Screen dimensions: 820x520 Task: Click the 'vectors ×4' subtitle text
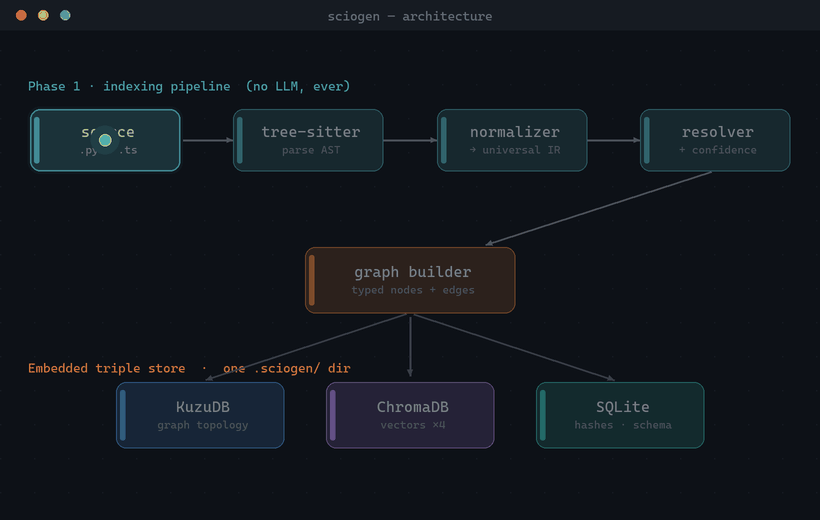pyautogui.click(x=413, y=425)
